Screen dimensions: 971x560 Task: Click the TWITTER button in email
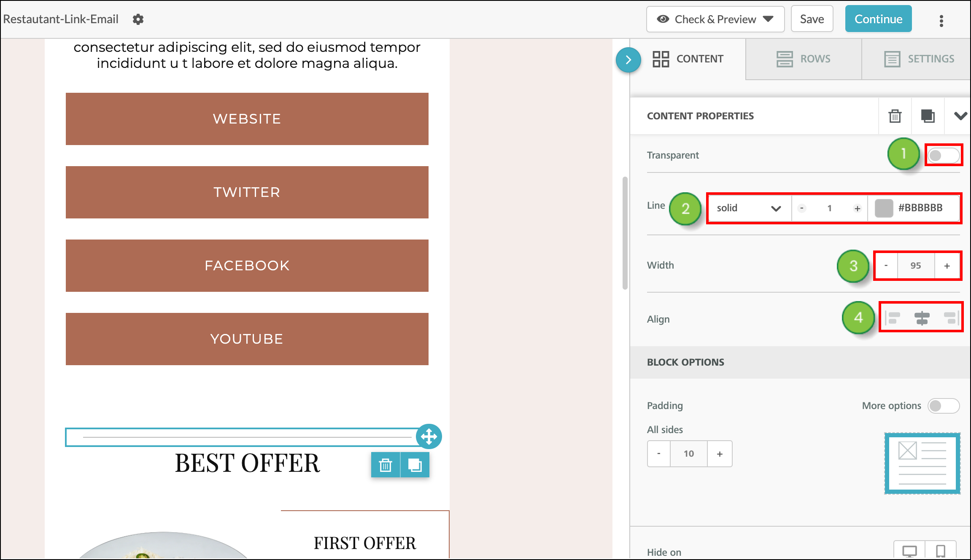click(247, 192)
